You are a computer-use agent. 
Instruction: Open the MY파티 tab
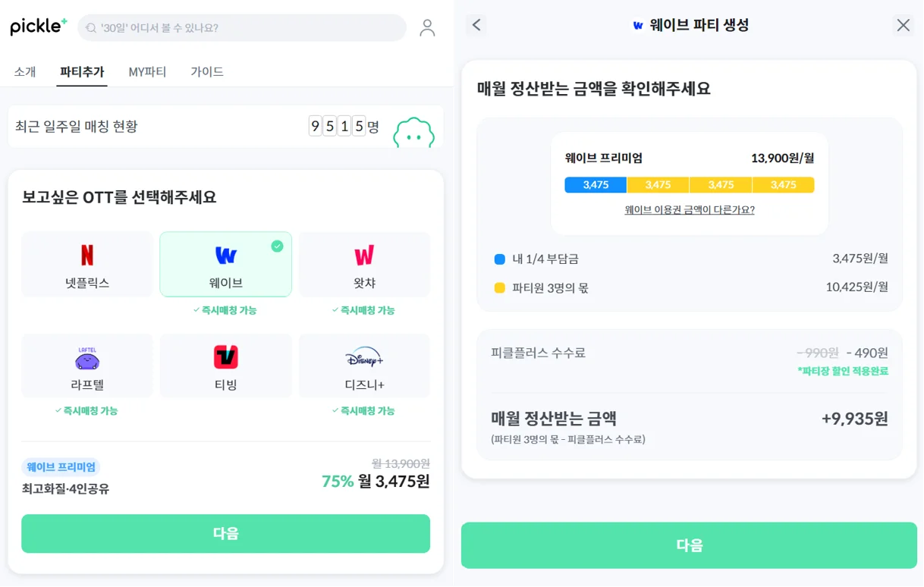pos(147,72)
